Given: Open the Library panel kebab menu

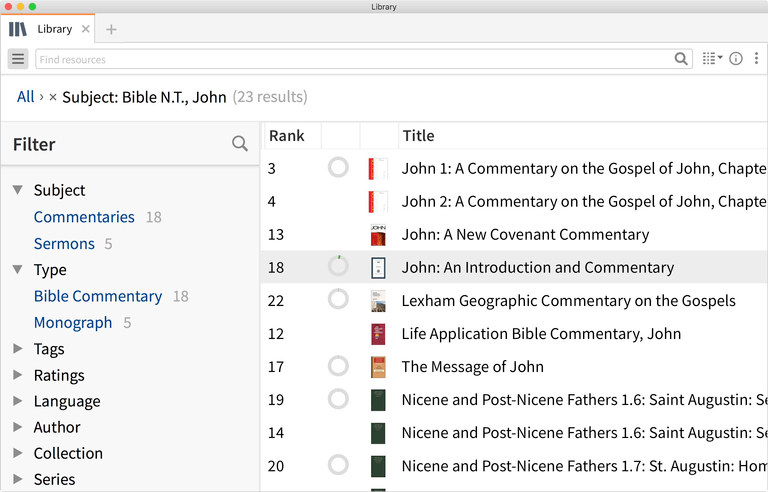Looking at the screenshot, I should pyautogui.click(x=756, y=59).
